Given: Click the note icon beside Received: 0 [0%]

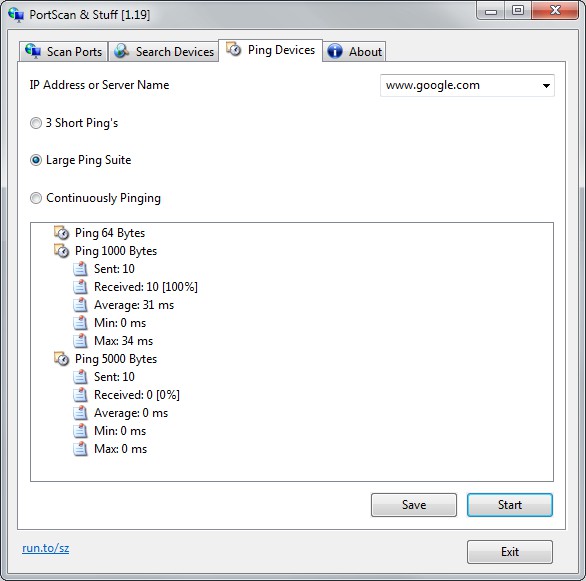Looking at the screenshot, I should click(x=80, y=395).
